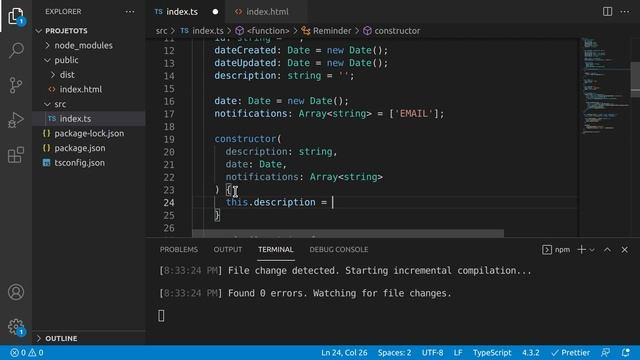Change end of line sequence LF
The image size is (640, 360).
458,353
